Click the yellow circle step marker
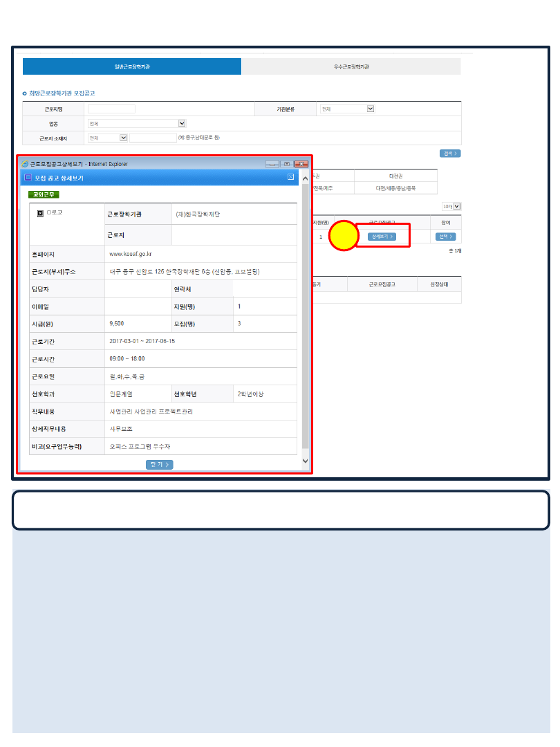 click(344, 237)
